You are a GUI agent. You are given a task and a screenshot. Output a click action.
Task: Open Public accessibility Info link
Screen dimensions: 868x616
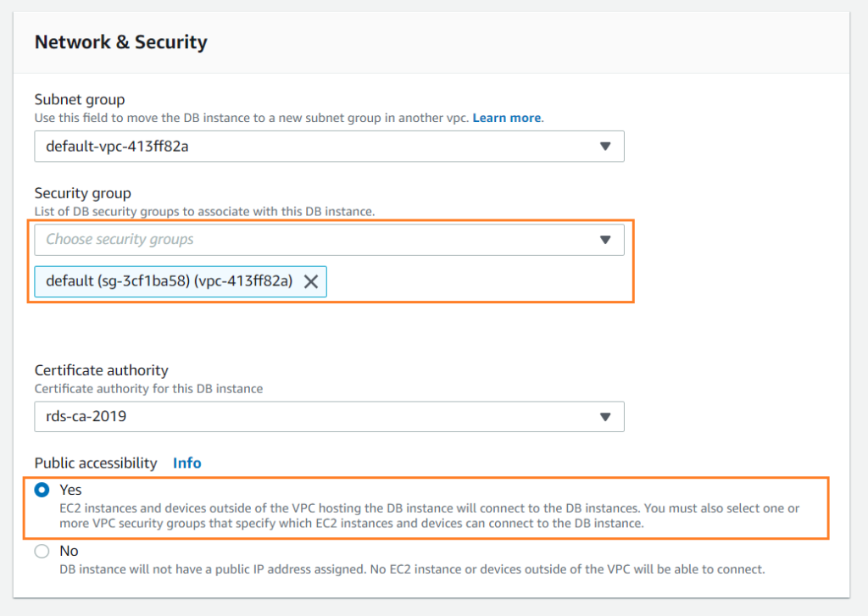click(187, 463)
